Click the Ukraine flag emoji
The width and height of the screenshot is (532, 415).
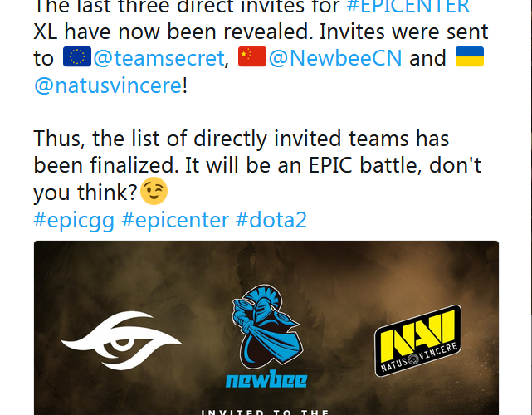point(470,56)
